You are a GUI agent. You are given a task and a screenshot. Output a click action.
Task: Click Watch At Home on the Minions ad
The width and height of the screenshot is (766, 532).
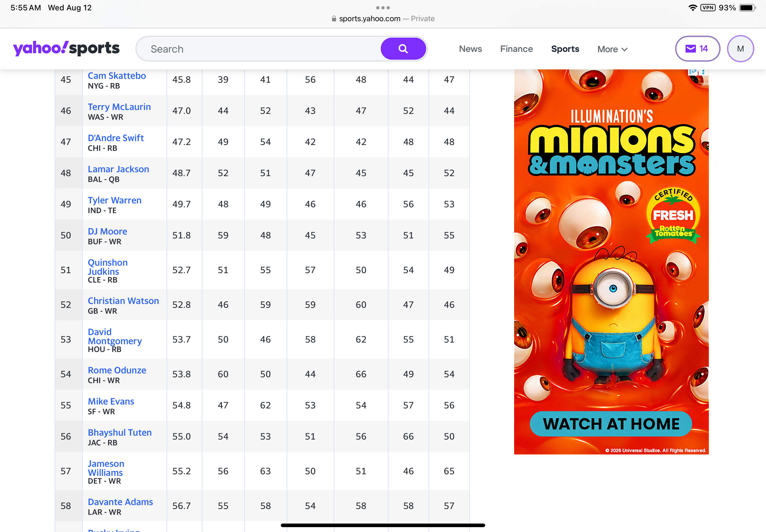[x=611, y=424]
